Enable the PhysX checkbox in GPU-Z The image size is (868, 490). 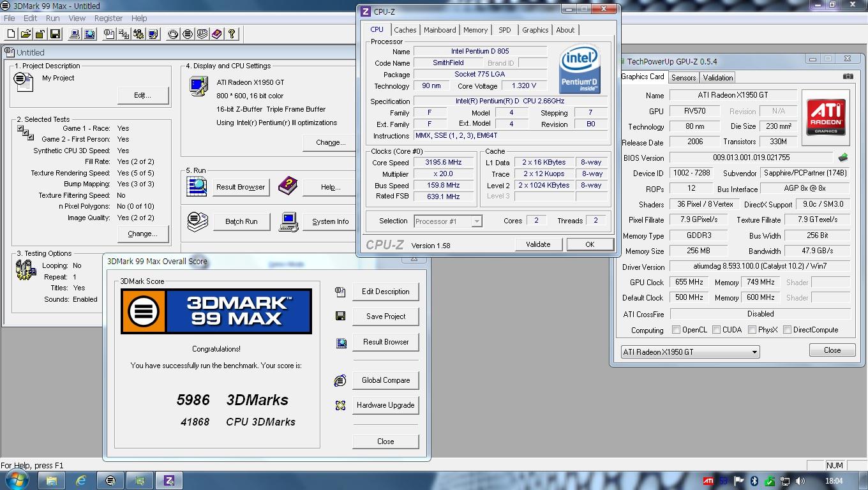752,330
